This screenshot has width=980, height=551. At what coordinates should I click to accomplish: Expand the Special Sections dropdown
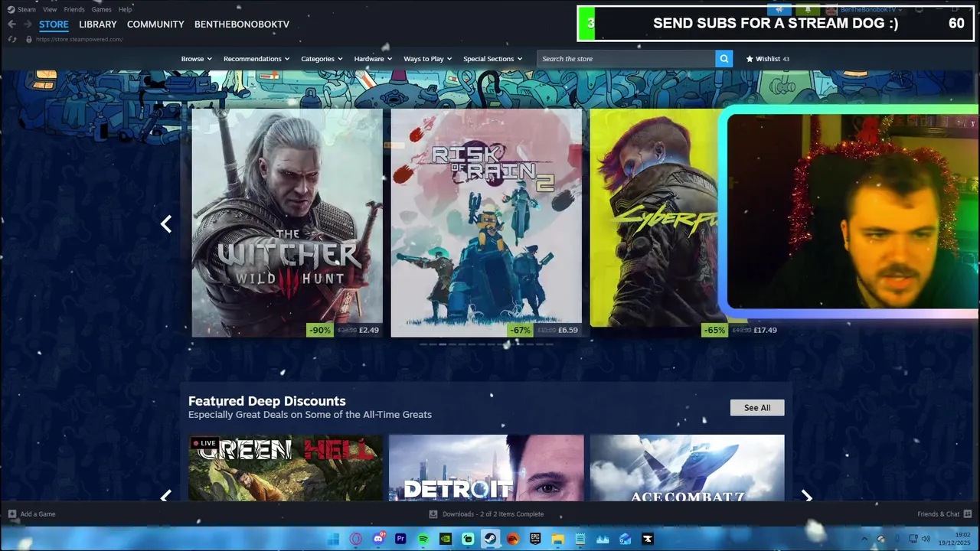493,59
